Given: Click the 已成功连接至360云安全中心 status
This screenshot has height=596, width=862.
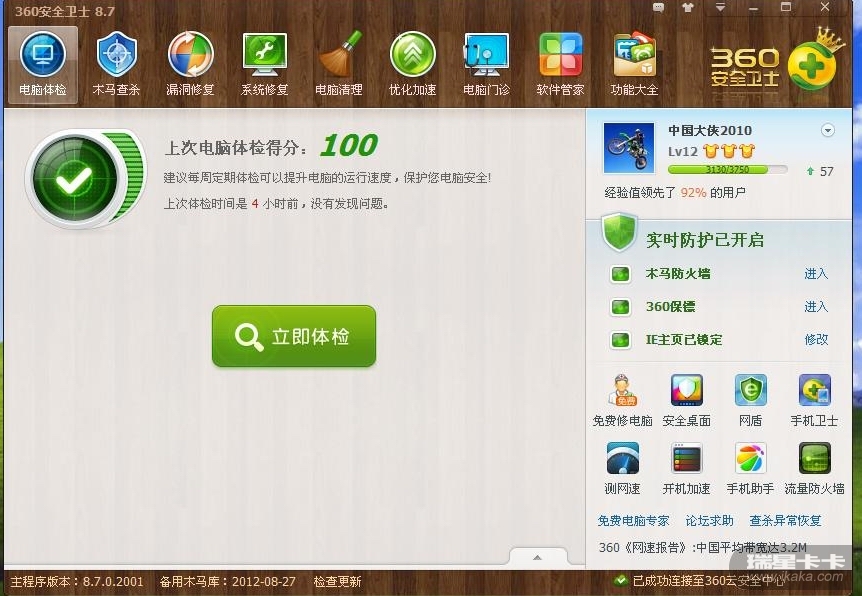Looking at the screenshot, I should [709, 581].
